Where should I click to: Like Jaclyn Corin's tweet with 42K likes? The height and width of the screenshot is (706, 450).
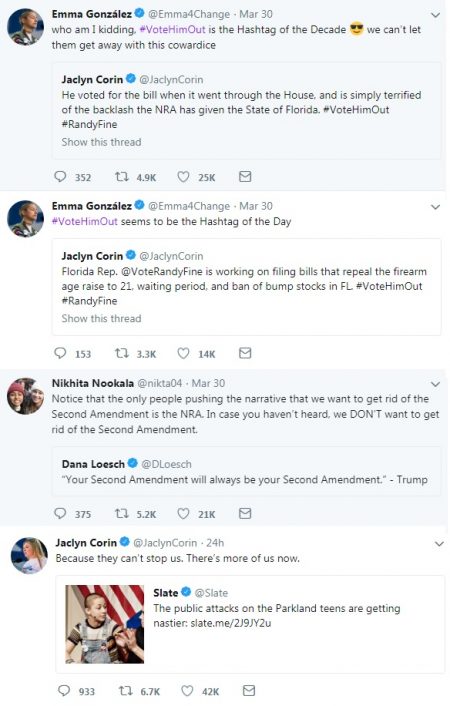[x=187, y=690]
